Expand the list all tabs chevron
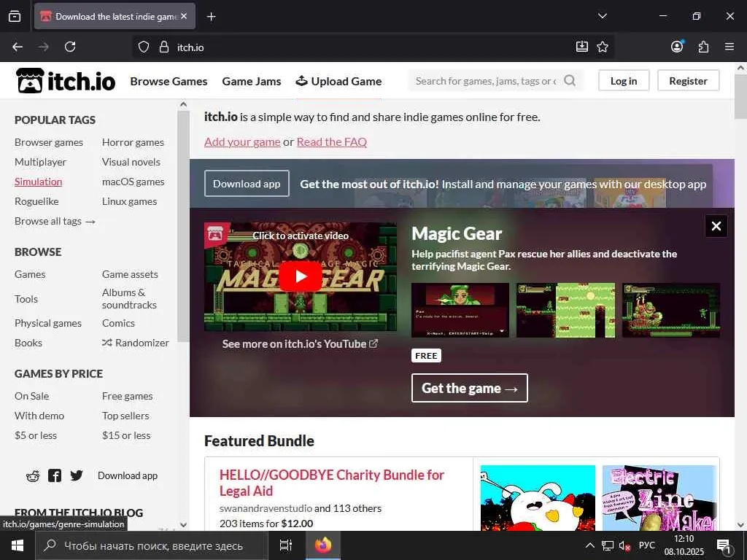747x560 pixels. [x=602, y=16]
